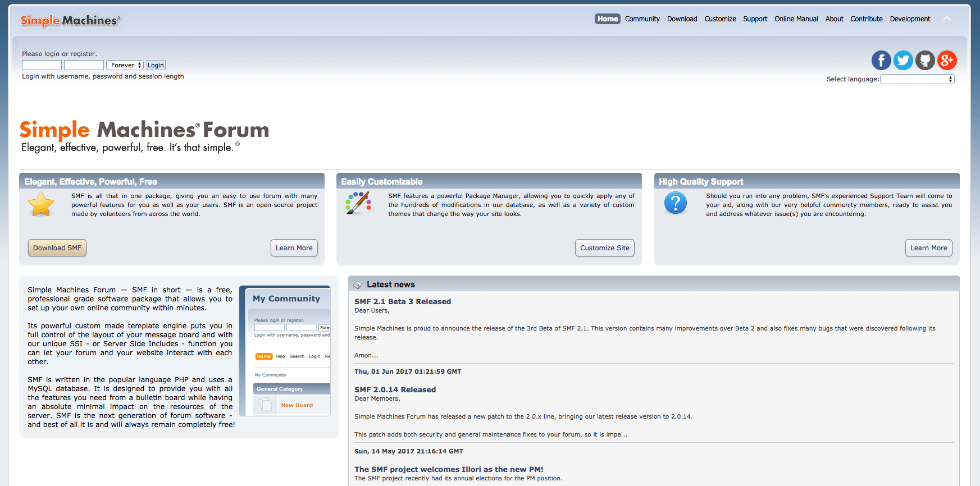Open the Contribute menu
Image resolution: width=980 pixels, height=486 pixels.
coord(867,19)
